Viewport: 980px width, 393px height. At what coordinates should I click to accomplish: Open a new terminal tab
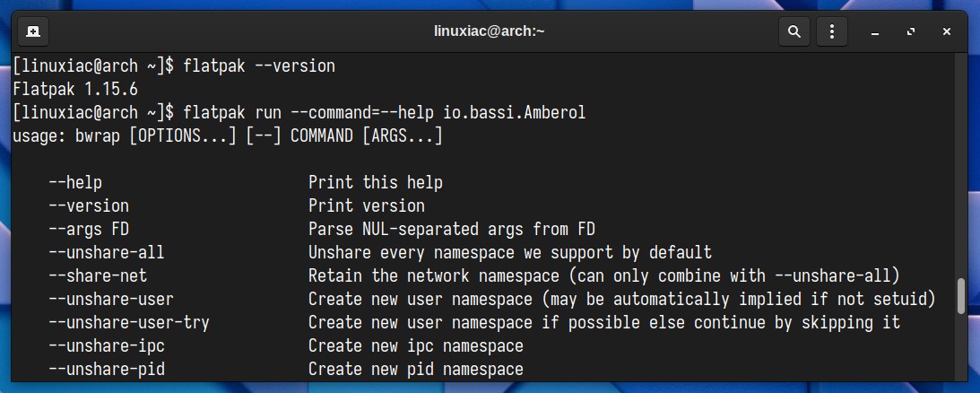tap(33, 31)
